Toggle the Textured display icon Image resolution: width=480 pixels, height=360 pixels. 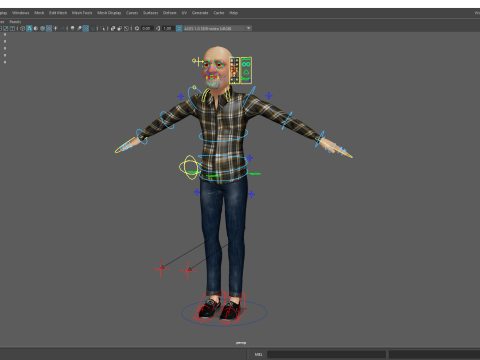click(49, 28)
